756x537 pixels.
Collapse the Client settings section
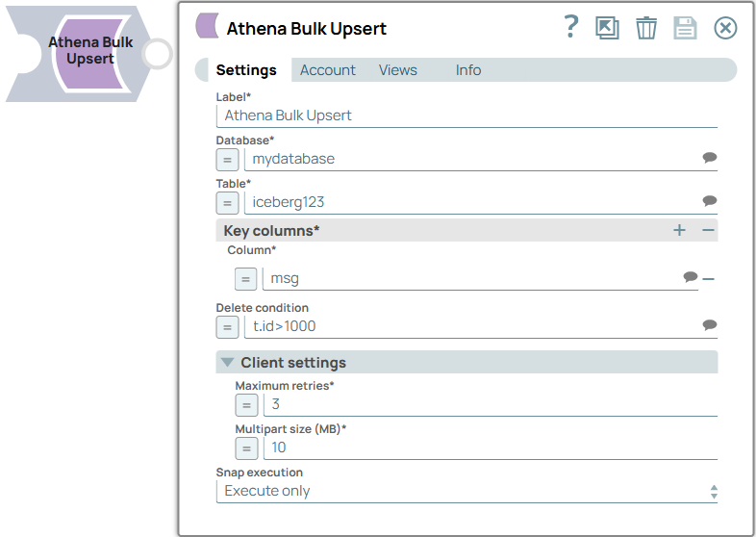coord(227,363)
